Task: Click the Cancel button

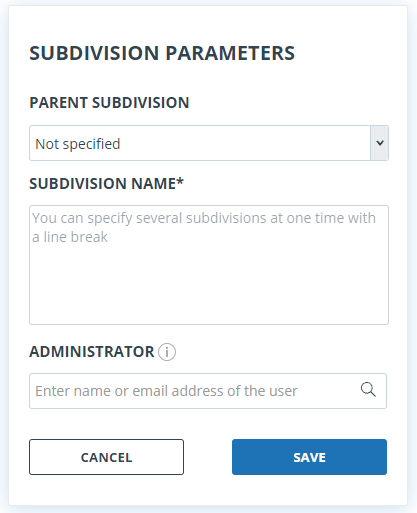Action: click(x=106, y=457)
